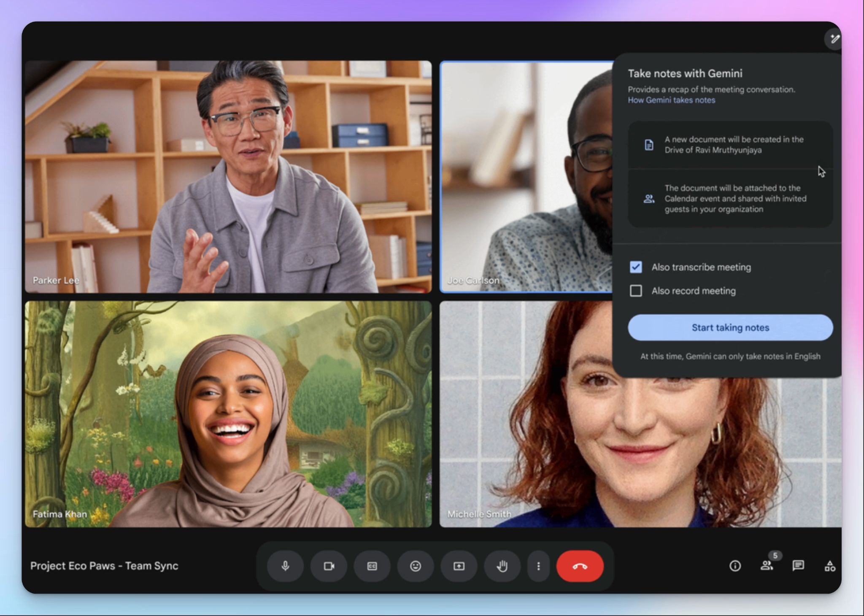
Task: Uncheck Also transcribe meeting
Action: click(636, 267)
